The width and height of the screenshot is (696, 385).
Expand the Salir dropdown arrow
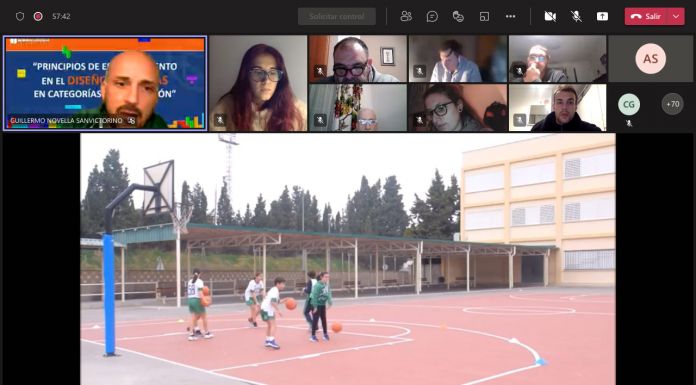point(676,16)
